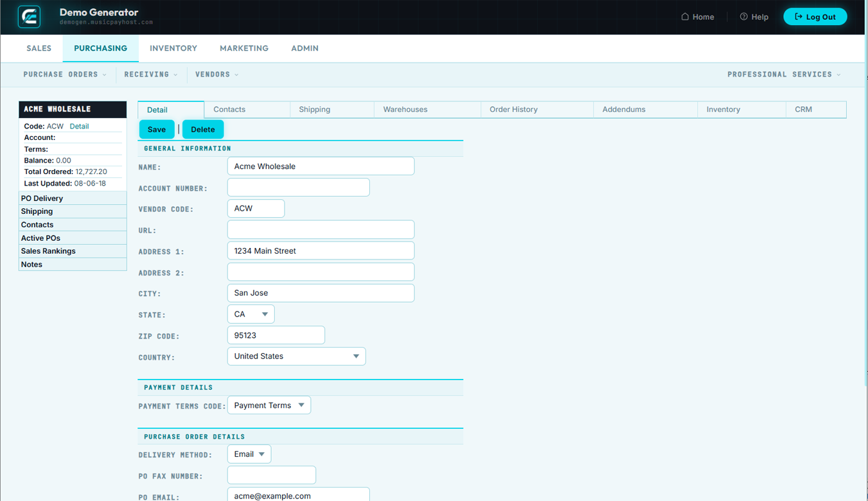Click the Vendor Code field
Image resolution: width=868 pixels, height=501 pixels.
click(x=256, y=209)
